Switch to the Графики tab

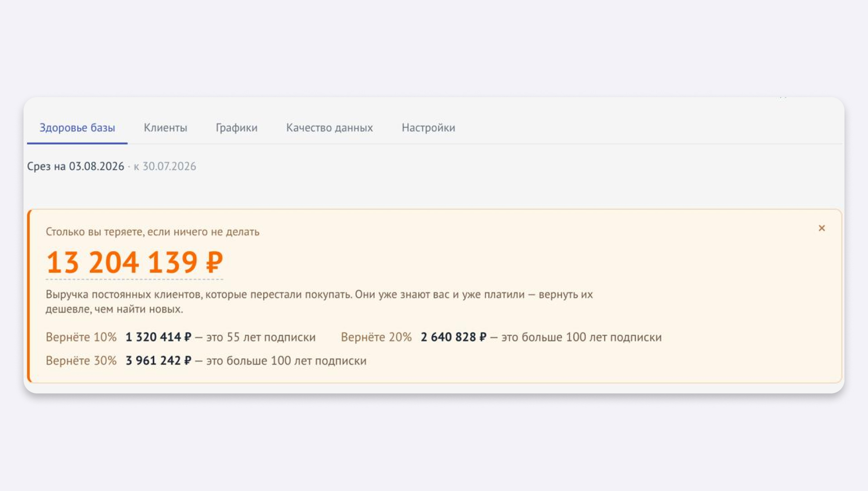click(x=236, y=128)
